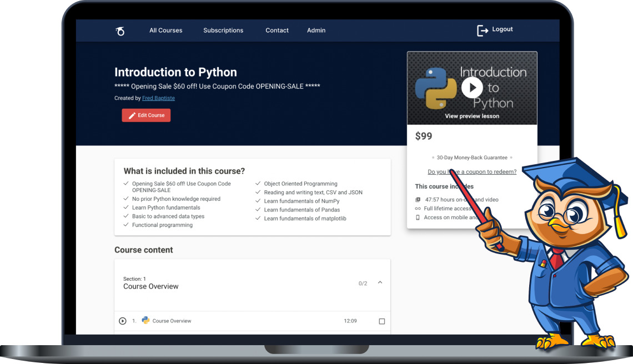Click the mobile access phone icon

(x=418, y=218)
